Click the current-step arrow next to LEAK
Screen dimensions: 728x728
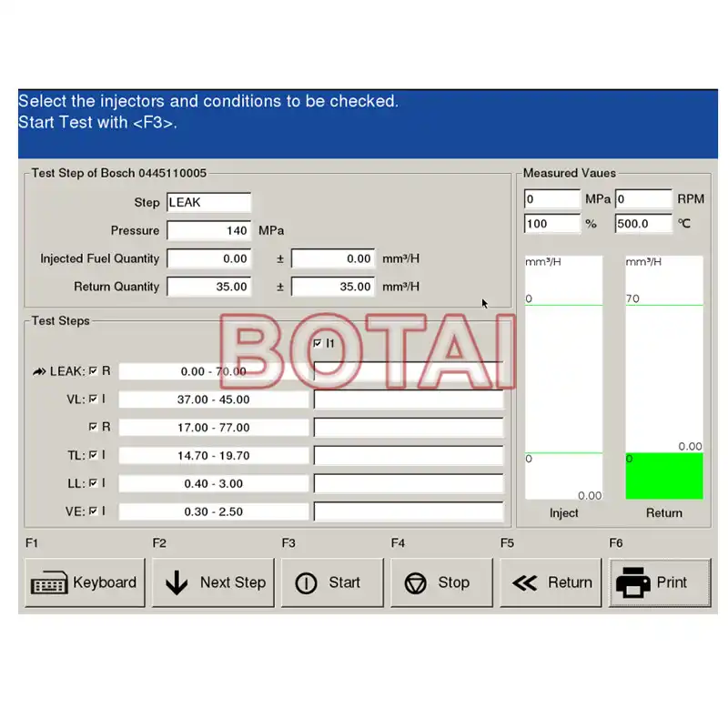pos(39,371)
